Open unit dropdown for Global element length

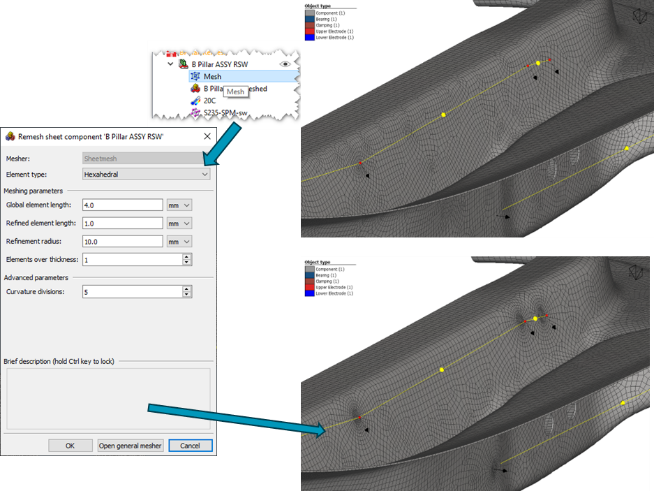click(x=180, y=205)
